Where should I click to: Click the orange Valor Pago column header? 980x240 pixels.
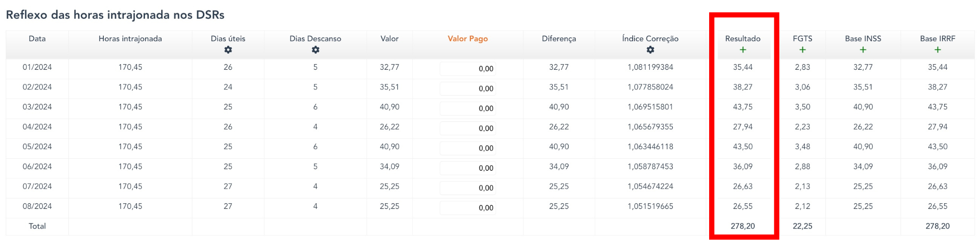point(468,39)
